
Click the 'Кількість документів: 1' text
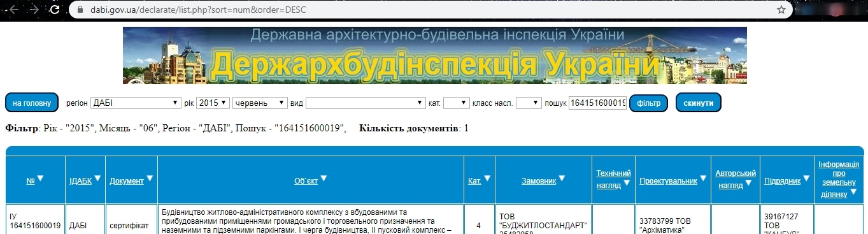[x=414, y=128]
